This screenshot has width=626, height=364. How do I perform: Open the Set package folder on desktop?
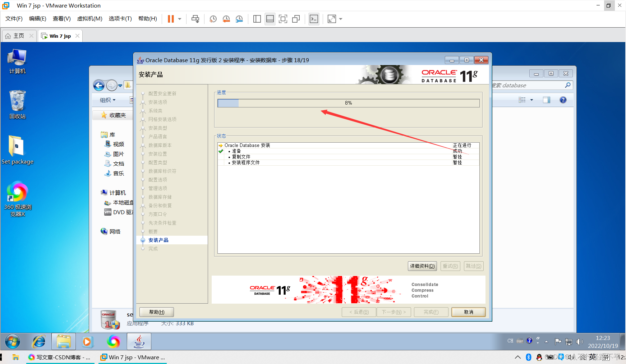17,150
